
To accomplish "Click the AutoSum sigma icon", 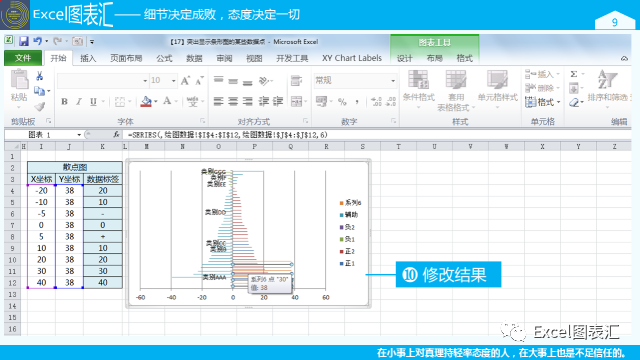I will [x=574, y=74].
